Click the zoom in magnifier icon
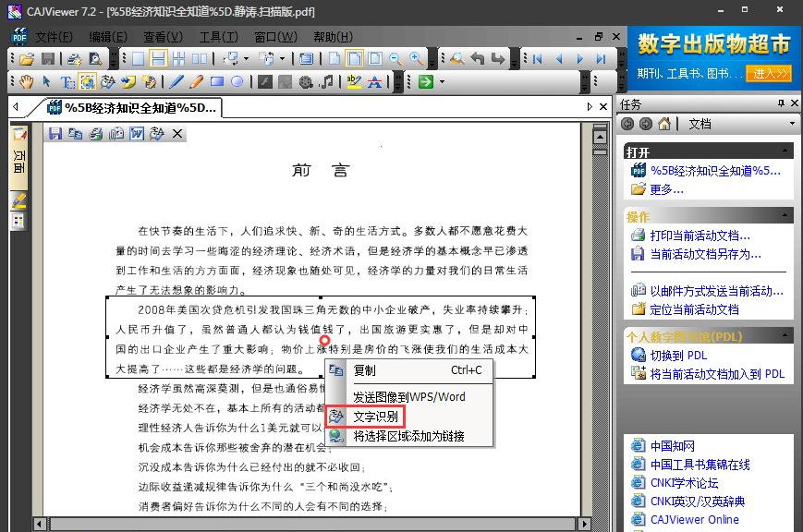803x532 pixels. pos(416,59)
